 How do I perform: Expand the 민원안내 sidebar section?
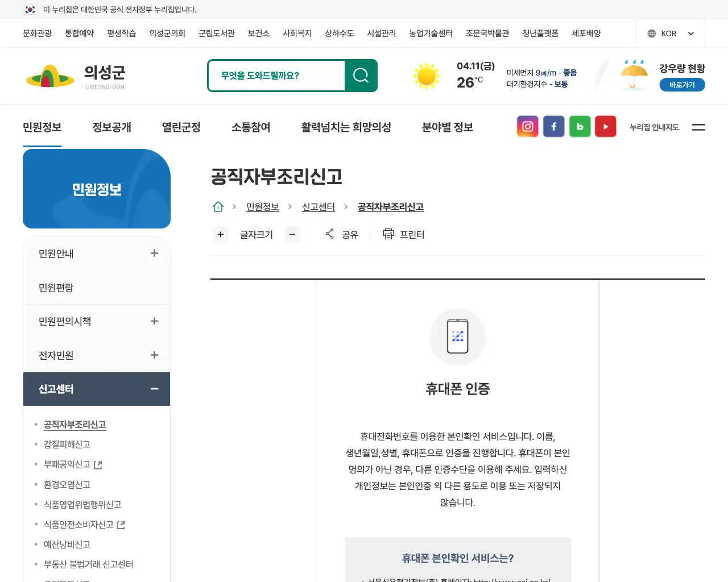(x=154, y=253)
